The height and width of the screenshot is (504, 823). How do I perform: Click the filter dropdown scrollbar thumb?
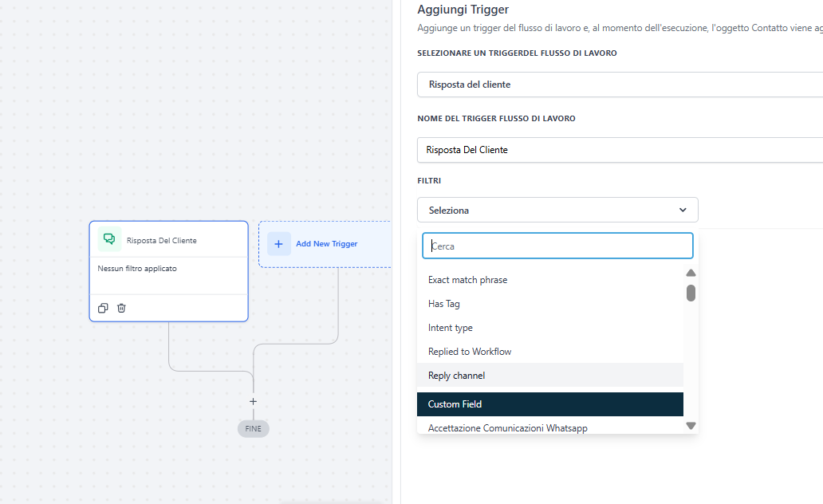[x=691, y=293]
